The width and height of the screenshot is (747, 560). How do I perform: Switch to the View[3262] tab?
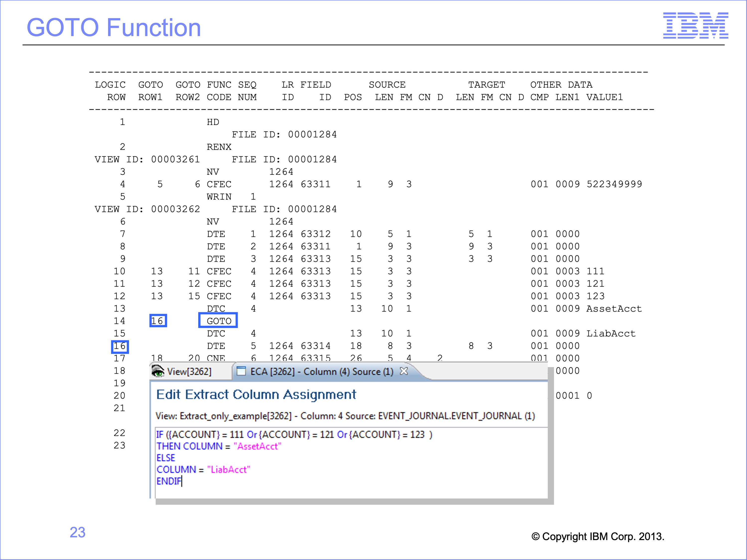(x=189, y=372)
